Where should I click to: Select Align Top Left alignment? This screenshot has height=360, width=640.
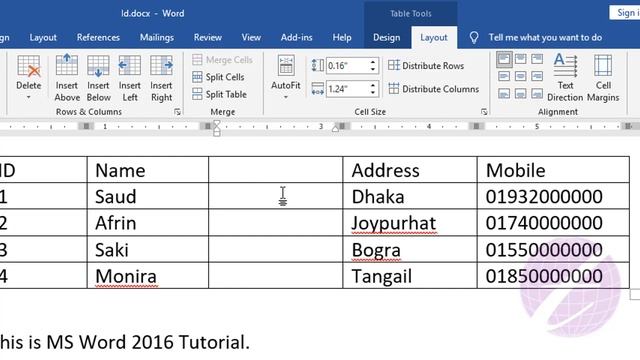(504, 59)
